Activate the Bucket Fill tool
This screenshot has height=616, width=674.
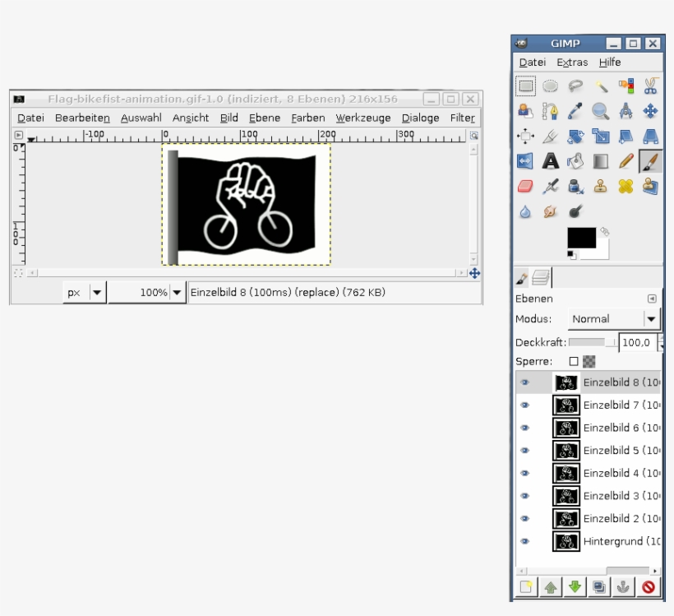[x=575, y=161]
